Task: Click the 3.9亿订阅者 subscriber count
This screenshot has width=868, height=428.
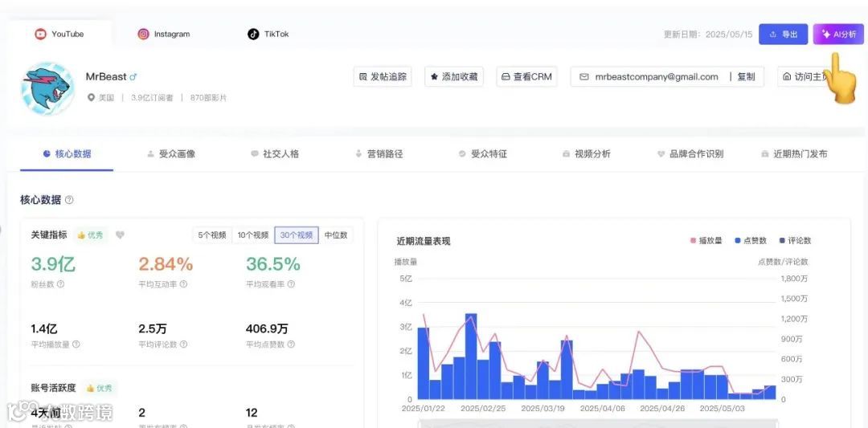Action: click(152, 98)
